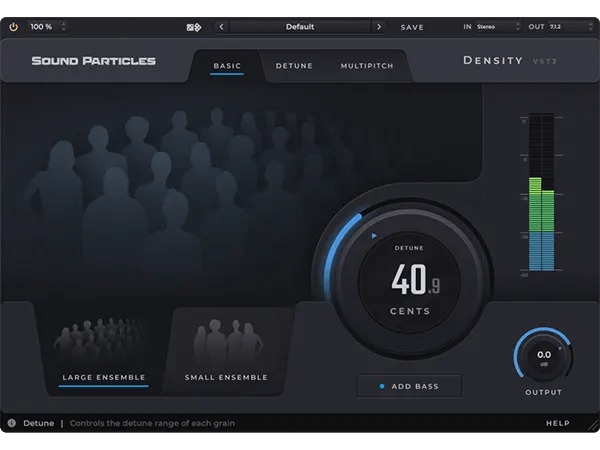Toggle the plugin power bypass icon
The height and width of the screenshot is (450, 600).
13,27
